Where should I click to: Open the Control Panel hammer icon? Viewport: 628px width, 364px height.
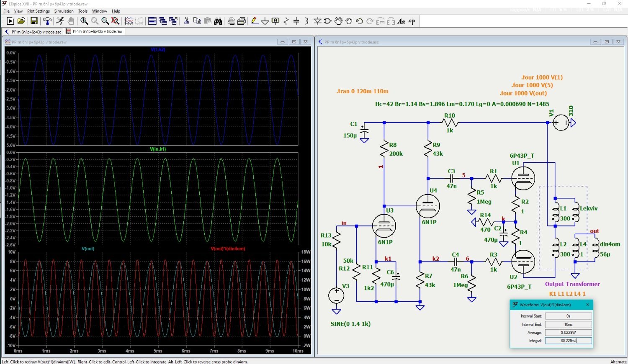click(x=47, y=21)
